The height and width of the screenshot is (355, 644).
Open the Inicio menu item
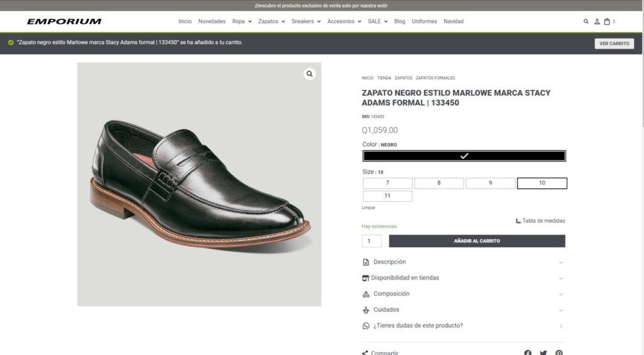pos(185,21)
